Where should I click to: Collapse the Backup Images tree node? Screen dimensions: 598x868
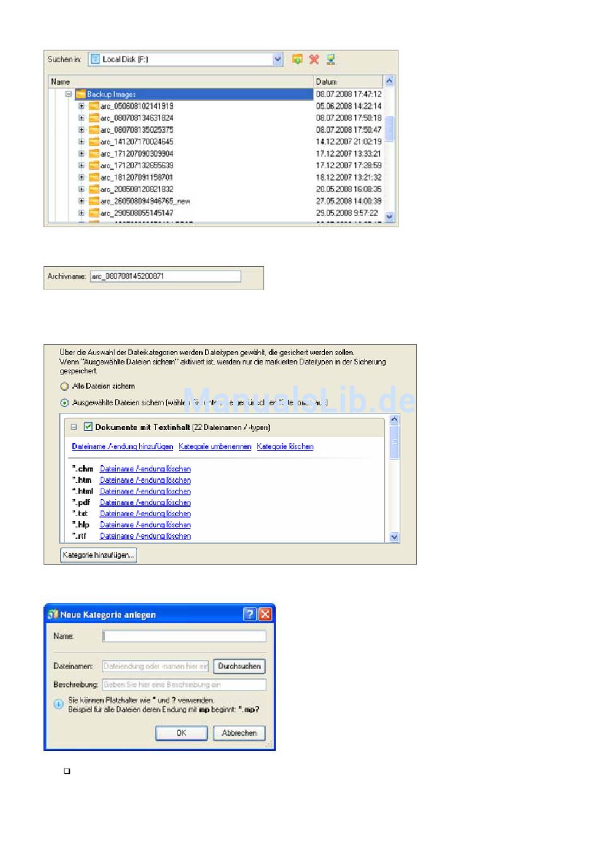(x=69, y=94)
